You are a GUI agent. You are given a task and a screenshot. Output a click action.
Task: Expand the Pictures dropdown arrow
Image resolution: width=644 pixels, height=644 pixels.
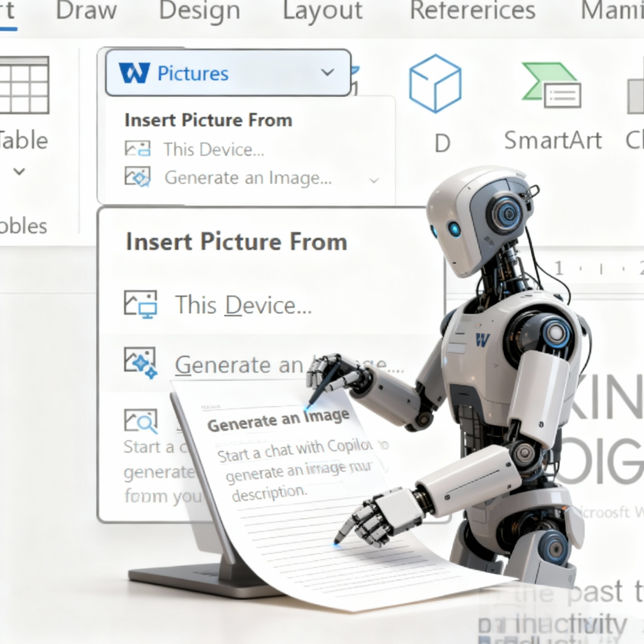(x=327, y=72)
